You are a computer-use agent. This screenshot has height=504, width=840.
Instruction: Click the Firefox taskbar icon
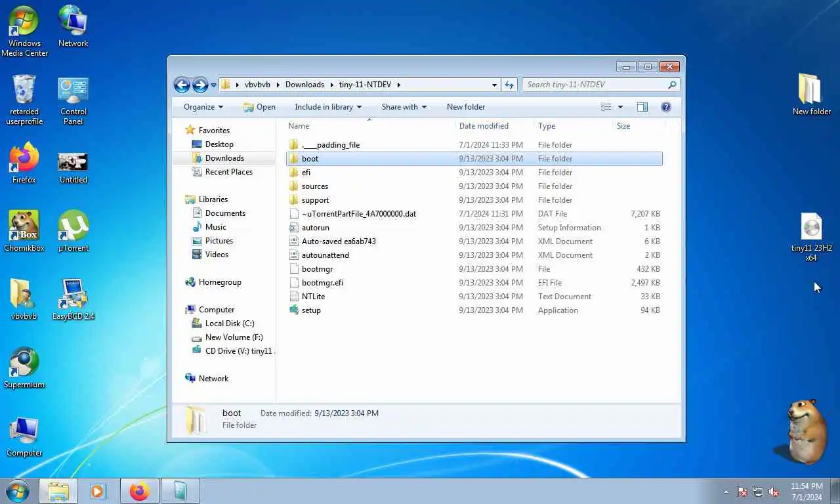(139, 491)
